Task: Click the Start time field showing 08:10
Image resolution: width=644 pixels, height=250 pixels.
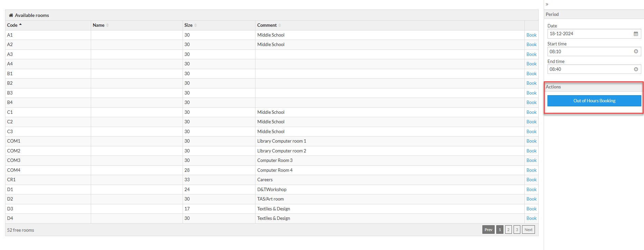Action: tap(594, 51)
